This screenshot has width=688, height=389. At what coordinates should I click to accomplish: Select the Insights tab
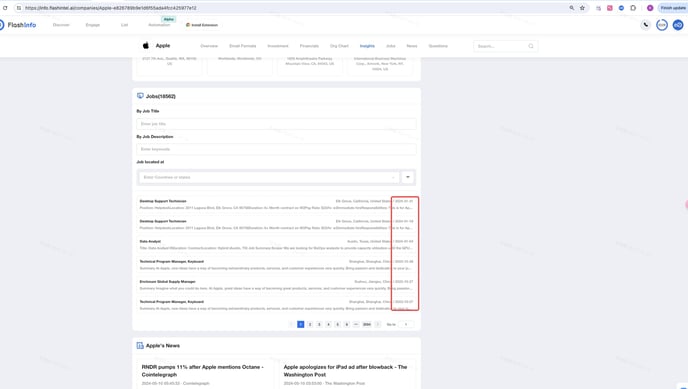pos(367,46)
